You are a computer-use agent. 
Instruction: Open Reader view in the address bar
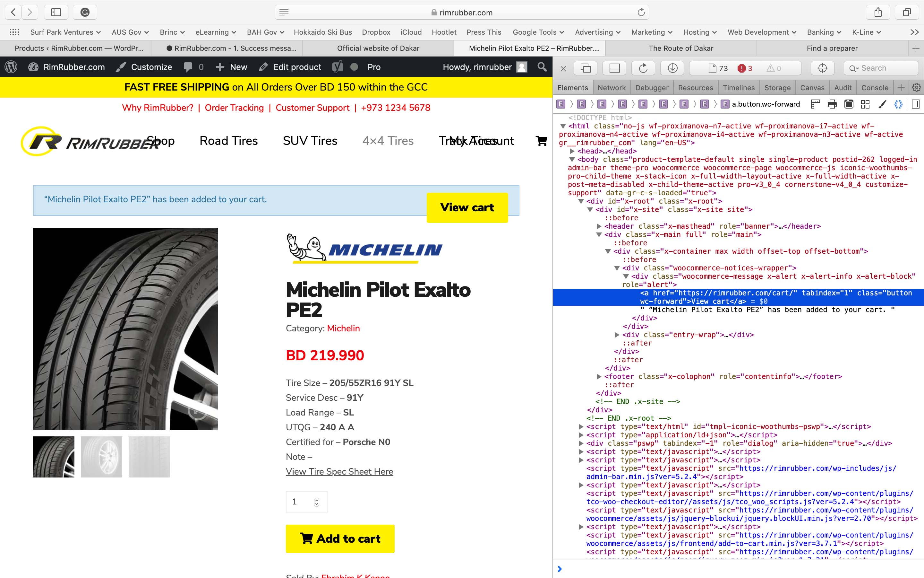tap(284, 12)
